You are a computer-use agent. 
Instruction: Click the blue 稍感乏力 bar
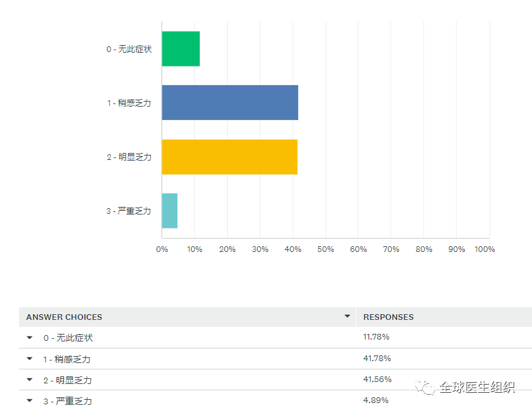coord(230,102)
